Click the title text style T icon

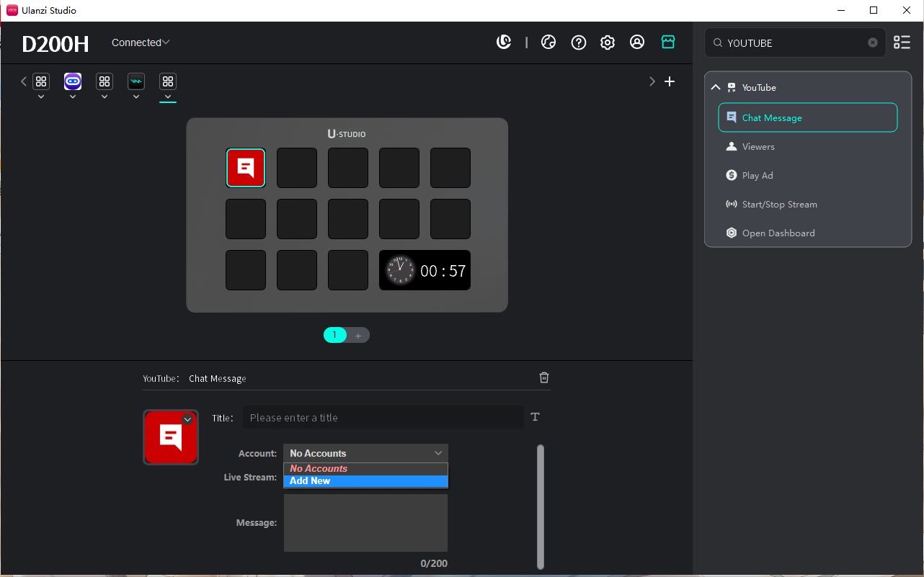535,417
